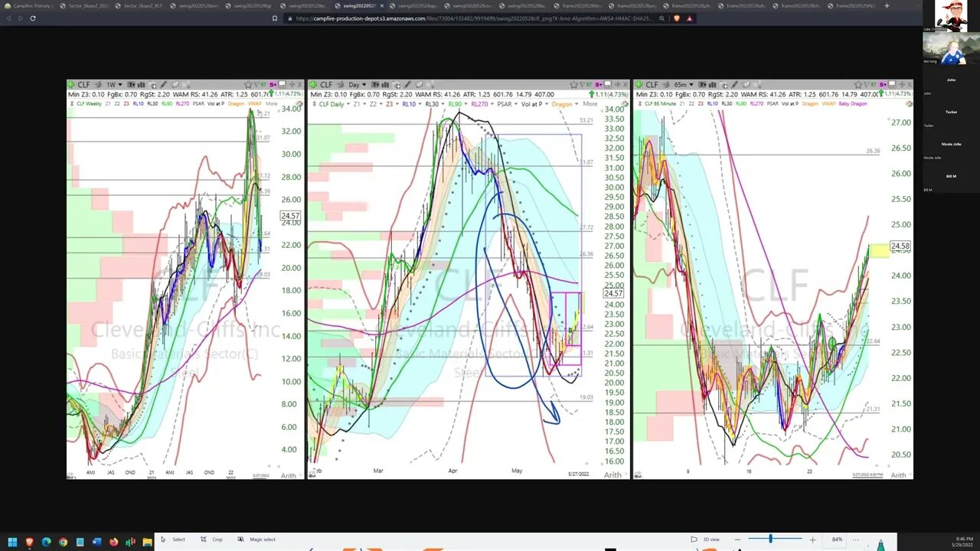The image size is (980, 551).
Task: Open Word from the taskbar
Action: (x=96, y=542)
